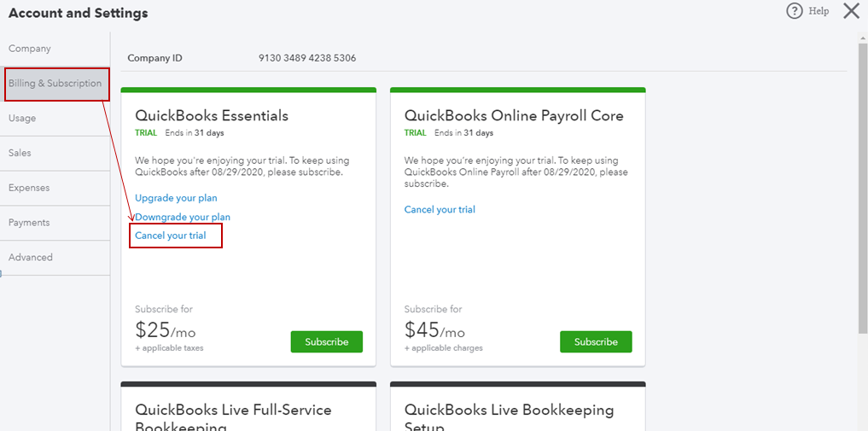Click the Upgrade your plan link
This screenshot has height=431, width=868.
pyautogui.click(x=176, y=198)
